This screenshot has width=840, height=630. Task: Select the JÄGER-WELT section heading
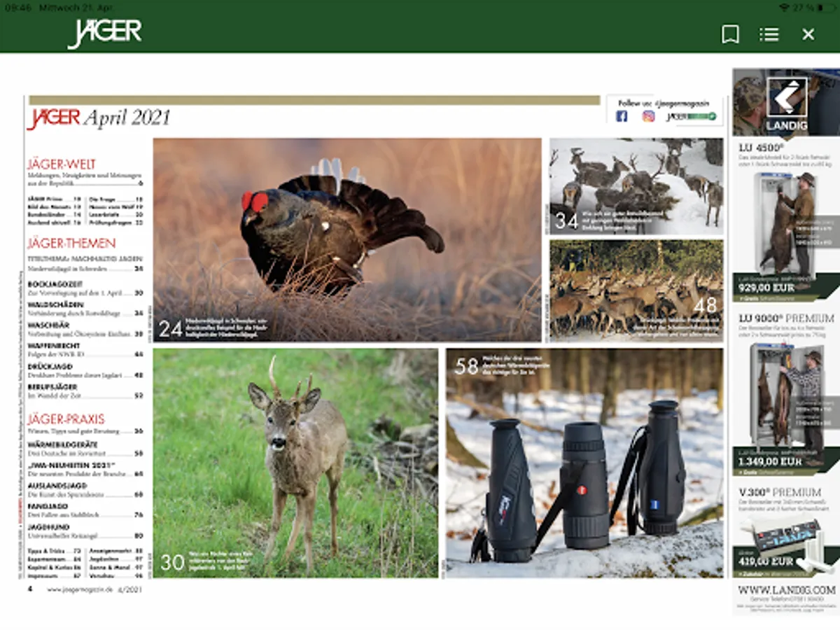(x=62, y=164)
